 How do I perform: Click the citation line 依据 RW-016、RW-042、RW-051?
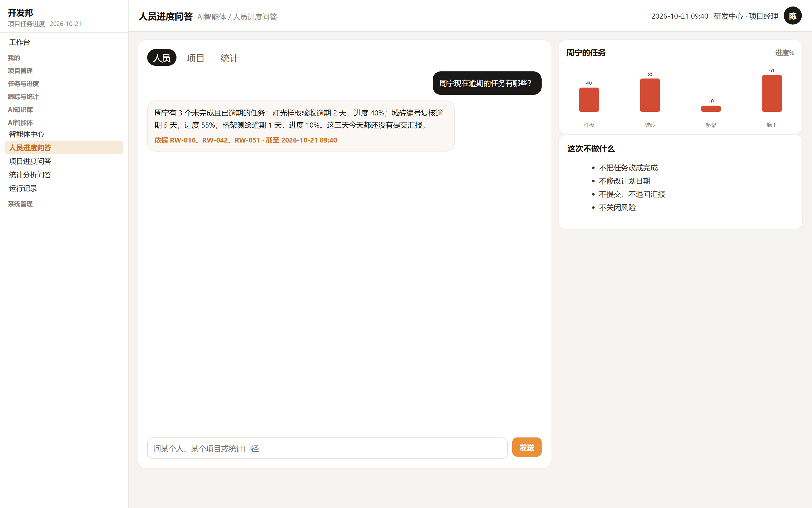pos(246,140)
